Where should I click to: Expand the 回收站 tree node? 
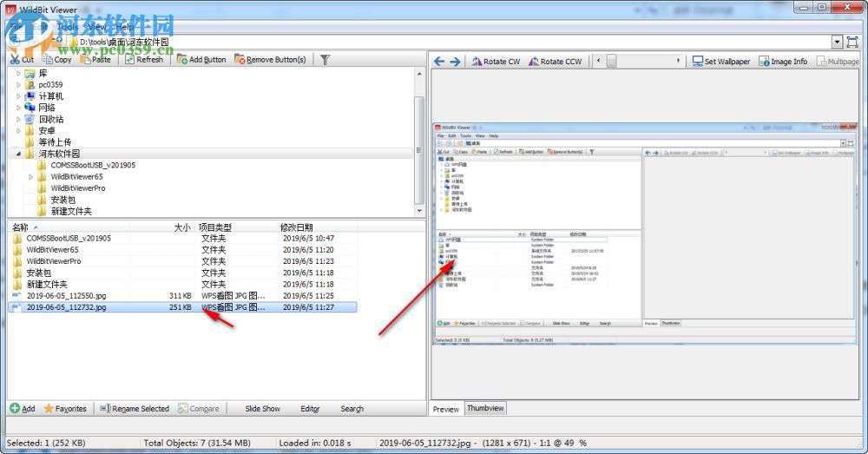[18, 119]
